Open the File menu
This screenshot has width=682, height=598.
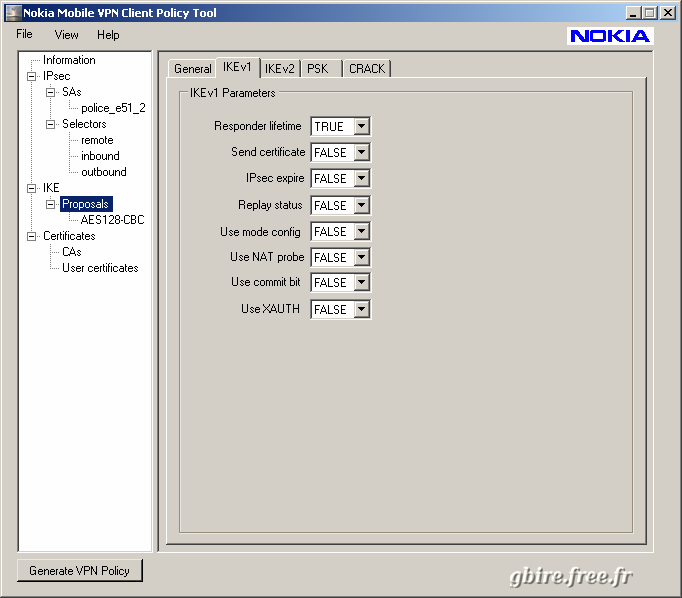tap(24, 34)
